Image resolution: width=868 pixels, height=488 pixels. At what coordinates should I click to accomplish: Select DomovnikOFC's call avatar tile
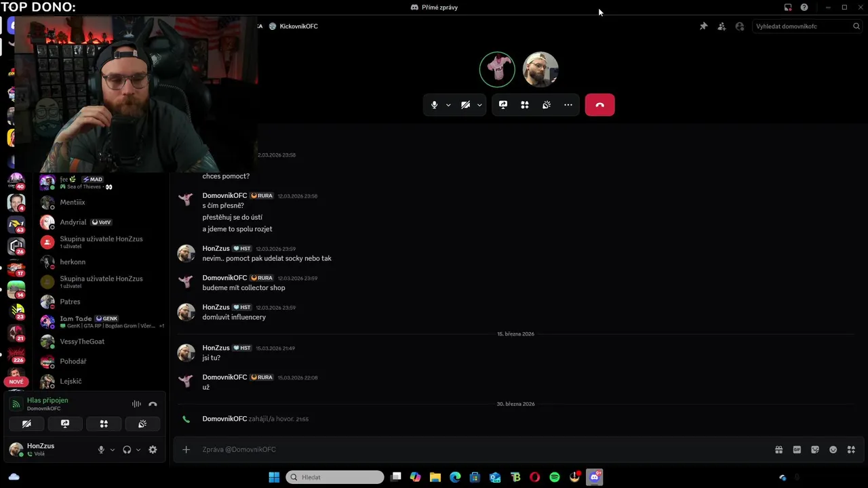(x=497, y=69)
